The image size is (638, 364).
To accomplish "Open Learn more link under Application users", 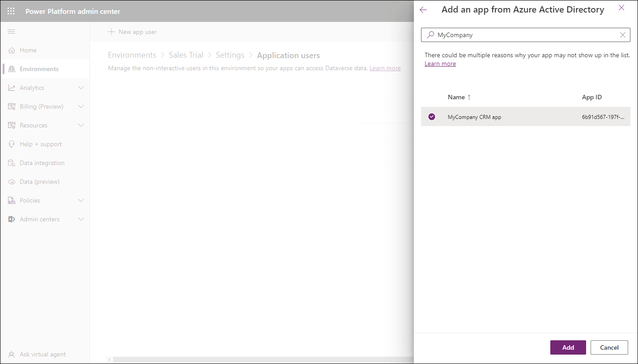I will coord(385,68).
